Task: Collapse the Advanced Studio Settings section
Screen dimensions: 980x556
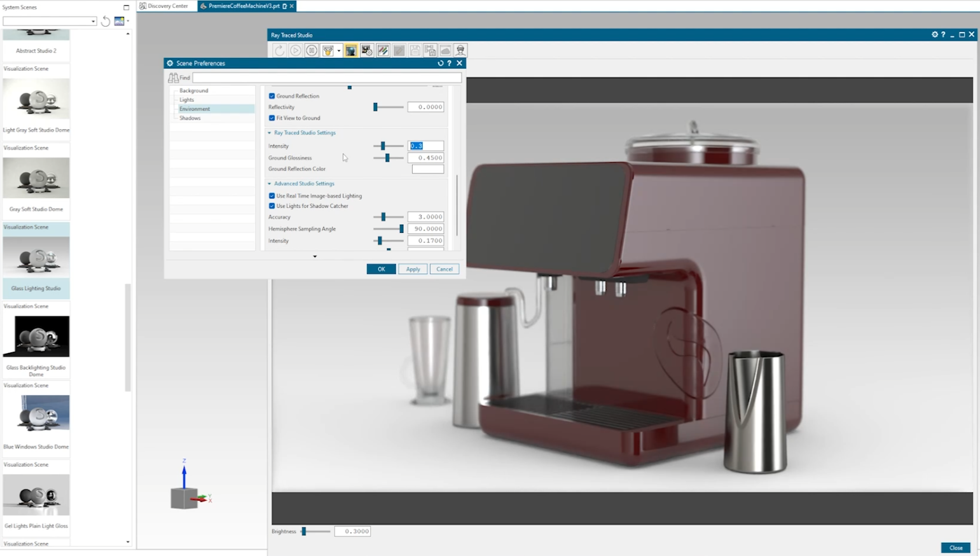Action: (x=270, y=183)
